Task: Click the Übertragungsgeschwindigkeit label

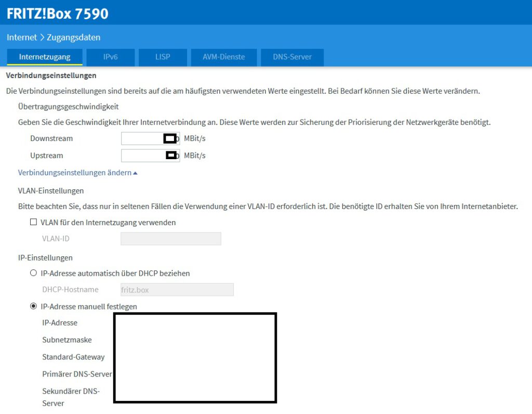Action: pos(69,107)
